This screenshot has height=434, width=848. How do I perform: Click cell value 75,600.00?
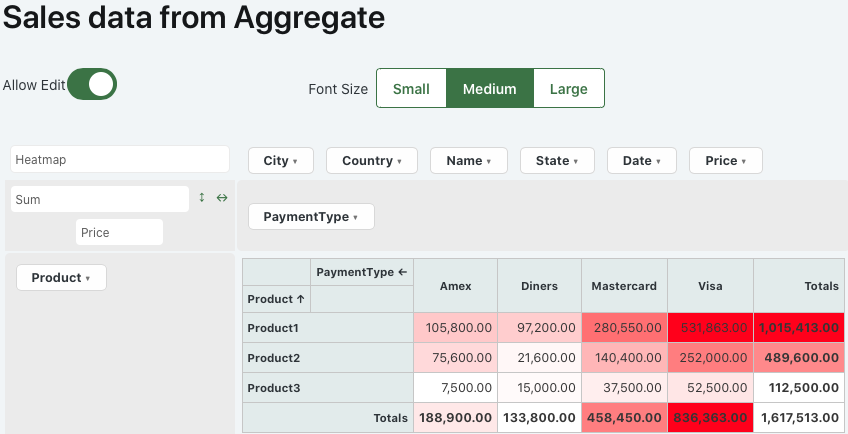(x=455, y=358)
